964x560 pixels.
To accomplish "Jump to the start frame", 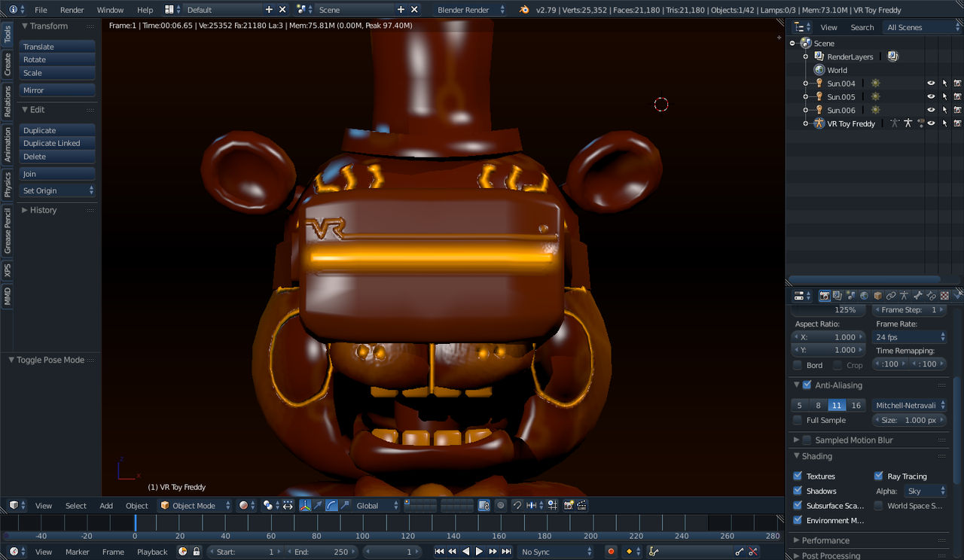I will [x=439, y=552].
